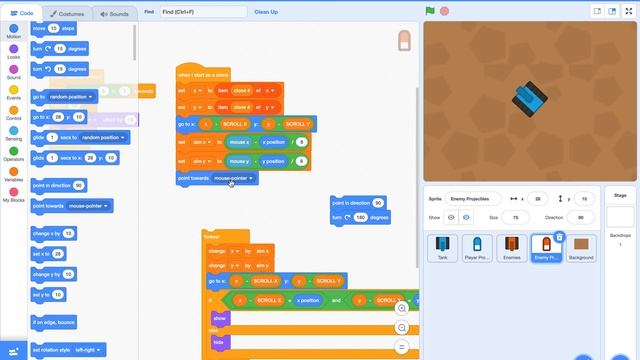Open mouse-pointer dropdown in palette point towards block

[x=88, y=206]
